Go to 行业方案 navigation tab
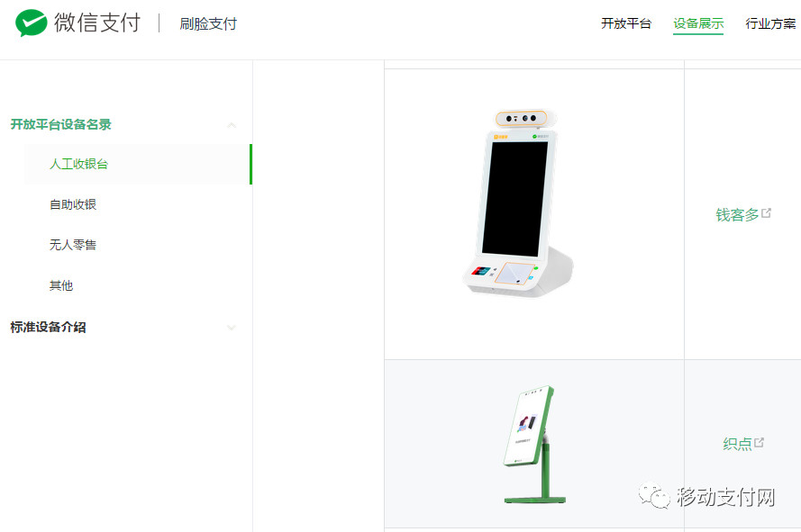This screenshot has width=801, height=532. point(770,23)
